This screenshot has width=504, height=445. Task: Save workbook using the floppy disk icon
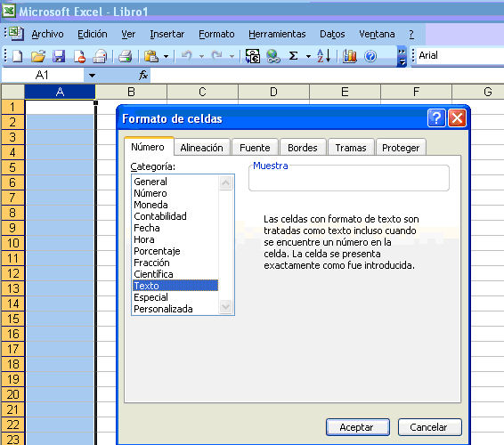tap(59, 56)
